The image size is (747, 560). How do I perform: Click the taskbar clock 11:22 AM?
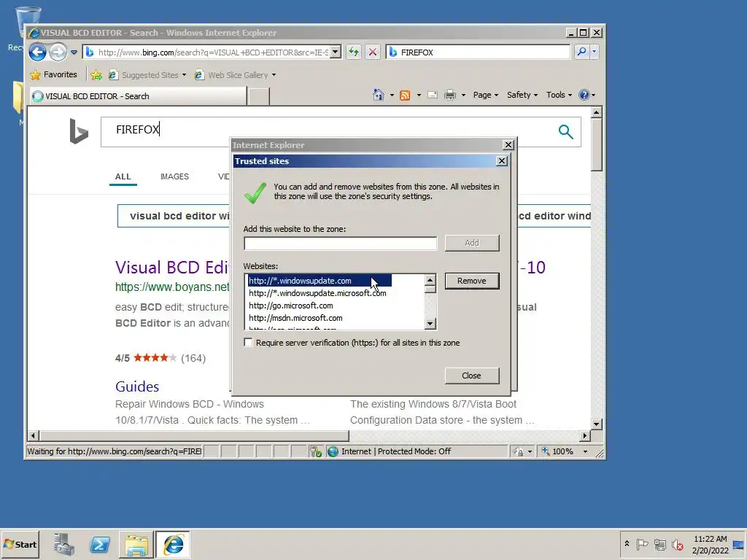[x=710, y=544]
